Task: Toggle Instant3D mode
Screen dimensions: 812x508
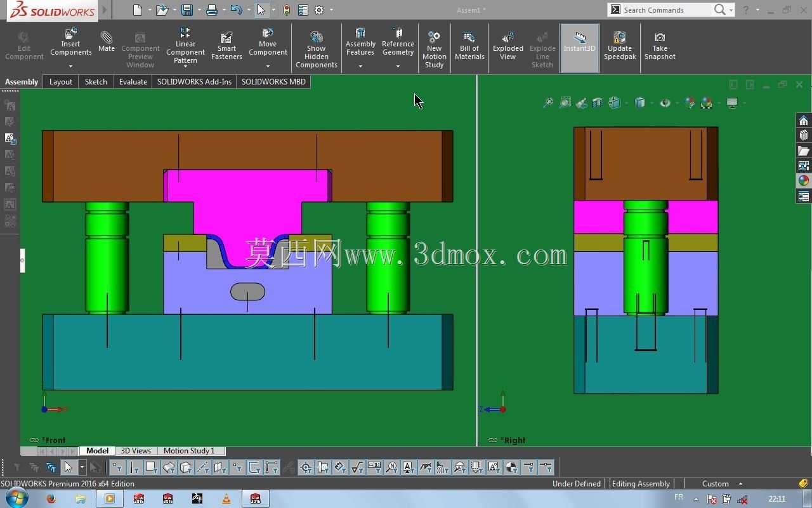Action: 579,48
